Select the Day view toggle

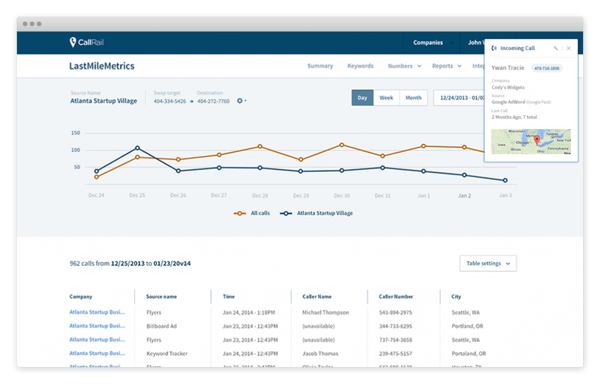362,98
